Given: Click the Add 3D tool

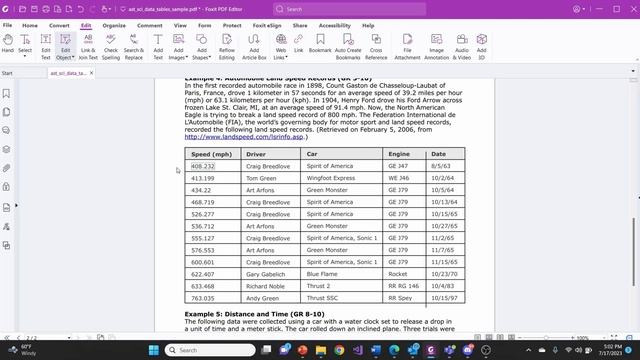Looking at the screenshot, I should [x=482, y=47].
